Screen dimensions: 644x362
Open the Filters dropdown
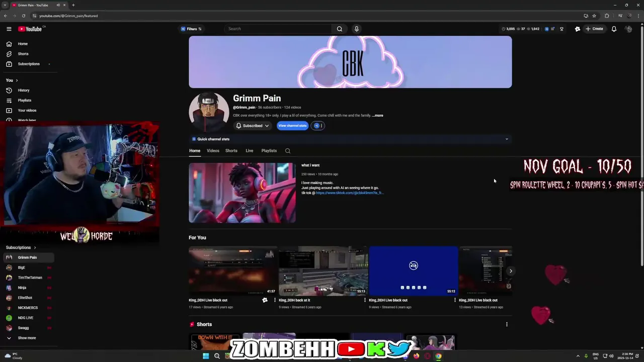[191, 29]
